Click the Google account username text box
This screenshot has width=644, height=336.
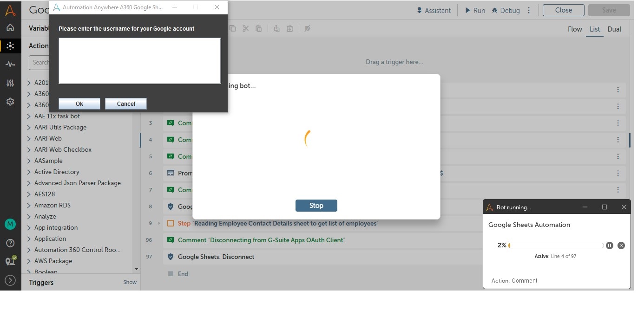(x=140, y=61)
